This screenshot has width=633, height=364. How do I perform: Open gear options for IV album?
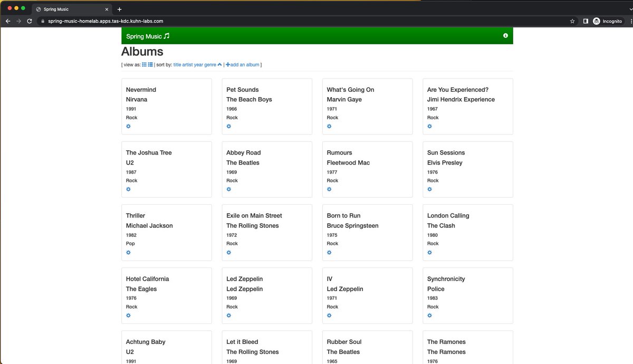tap(329, 315)
